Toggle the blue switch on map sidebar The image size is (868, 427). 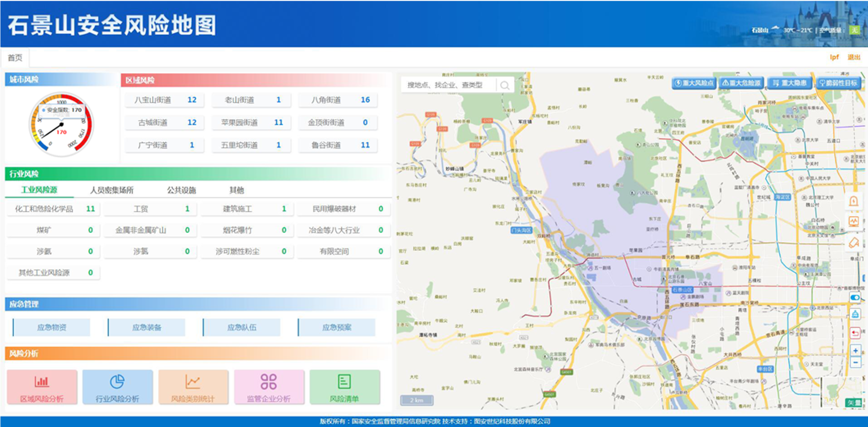coord(855,298)
